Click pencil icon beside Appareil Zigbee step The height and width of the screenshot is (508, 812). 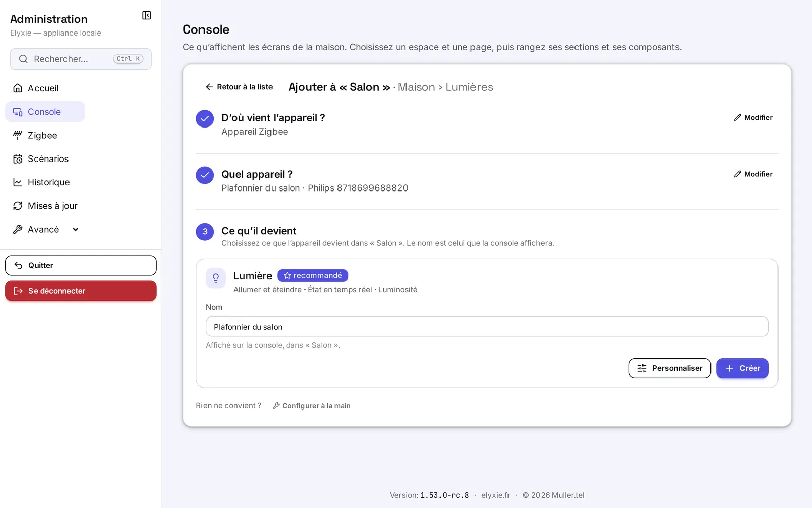pos(738,117)
